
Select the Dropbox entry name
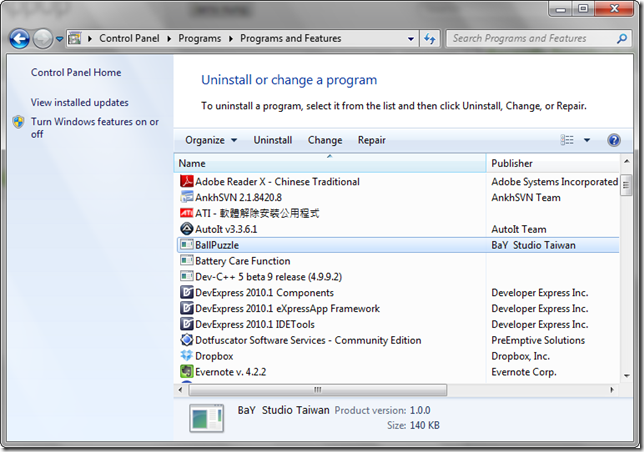[x=214, y=356]
